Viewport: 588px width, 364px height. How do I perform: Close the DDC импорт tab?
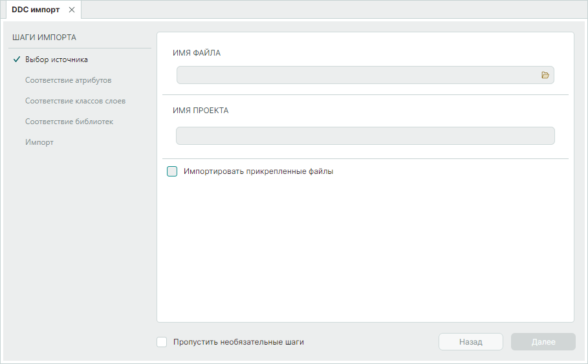[72, 10]
